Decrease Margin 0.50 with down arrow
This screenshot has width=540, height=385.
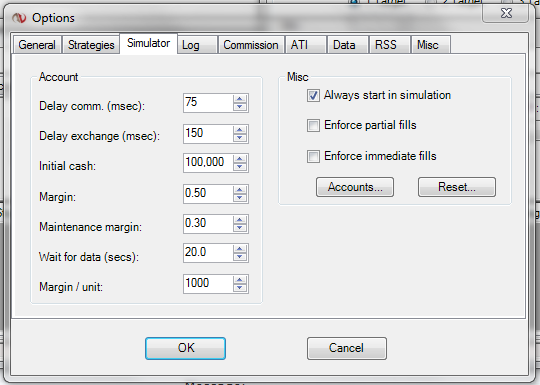240,198
